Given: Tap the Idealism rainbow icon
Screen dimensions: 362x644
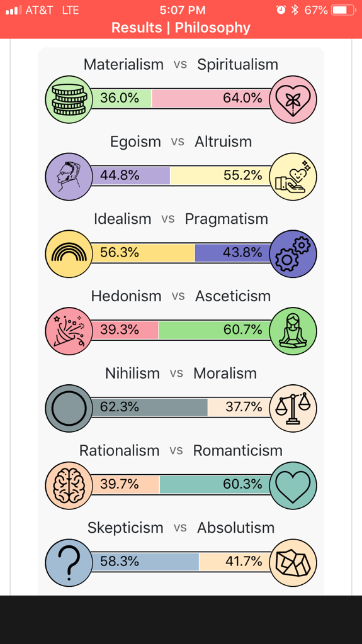Looking at the screenshot, I should (x=69, y=253).
